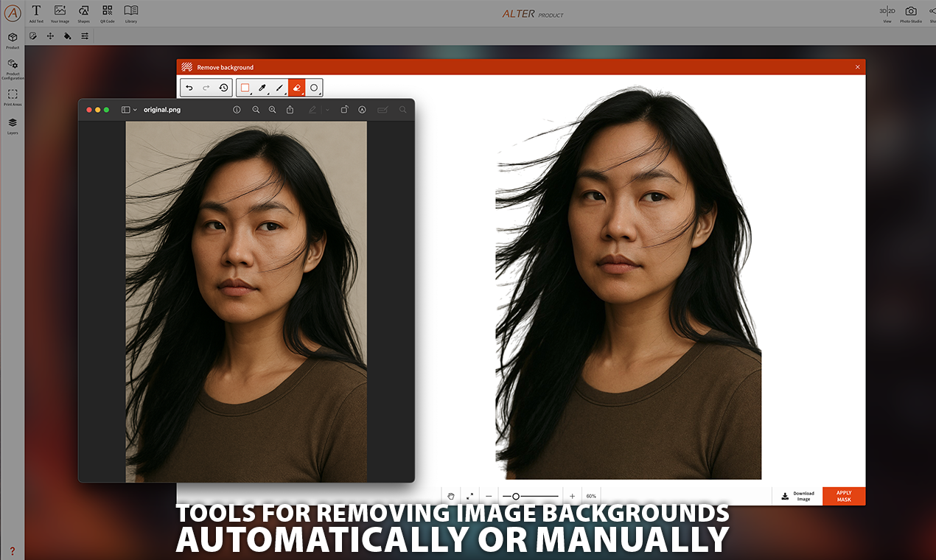Click the APPLY MASK button
This screenshot has width=936, height=560.
coord(844,496)
